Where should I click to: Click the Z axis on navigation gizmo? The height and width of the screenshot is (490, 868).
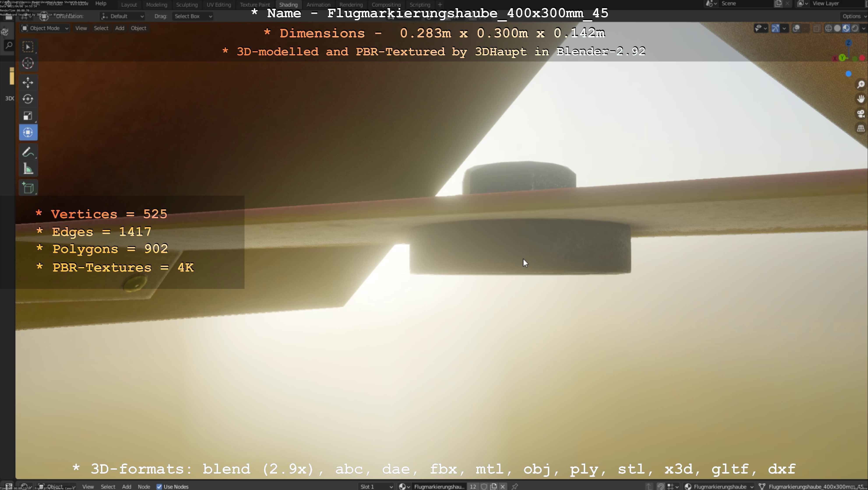(849, 43)
